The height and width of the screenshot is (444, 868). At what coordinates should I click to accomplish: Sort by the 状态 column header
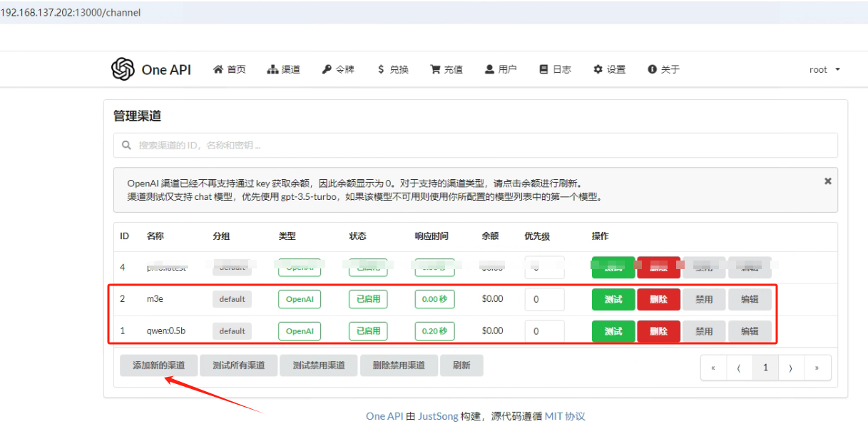[357, 236]
